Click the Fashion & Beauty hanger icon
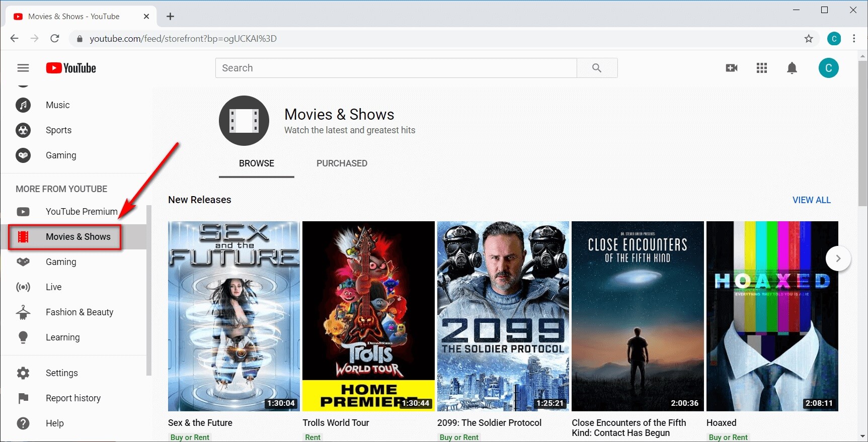The image size is (868, 442). [x=23, y=312]
